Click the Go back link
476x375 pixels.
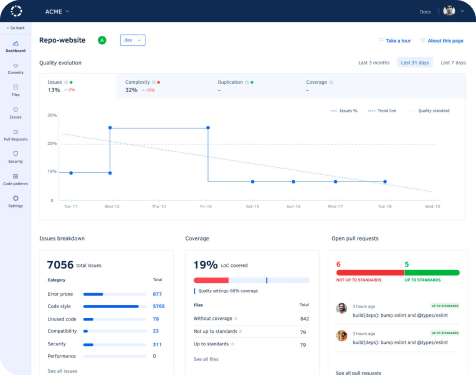16,28
